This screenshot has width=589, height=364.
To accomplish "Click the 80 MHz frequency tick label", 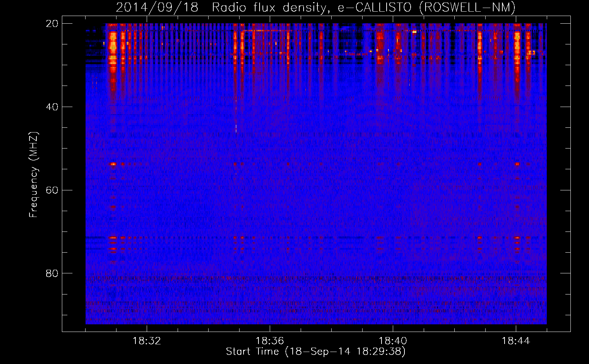I will click(52, 273).
